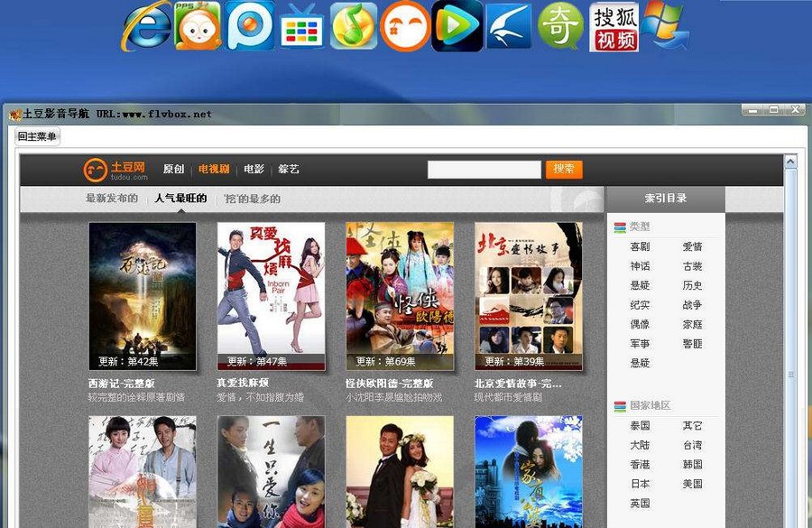Switch to 最新发布的 tab
Viewport: 812px width, 528px height.
point(112,198)
